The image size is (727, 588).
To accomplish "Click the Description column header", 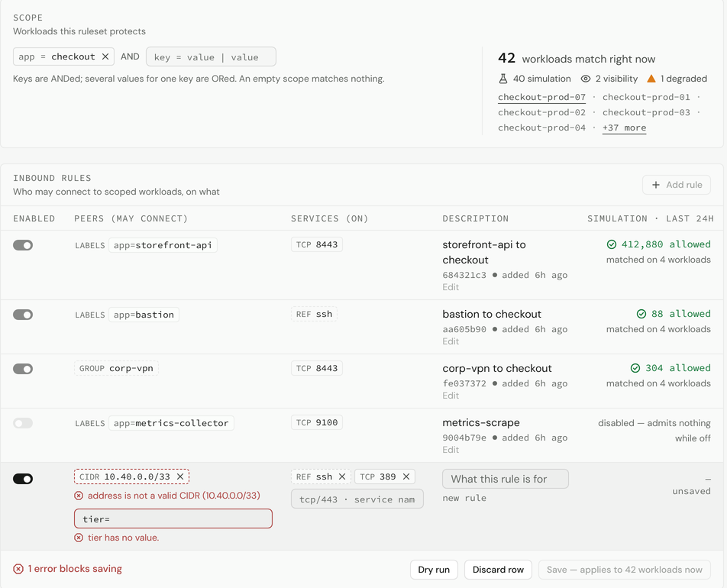I will pyautogui.click(x=475, y=219).
